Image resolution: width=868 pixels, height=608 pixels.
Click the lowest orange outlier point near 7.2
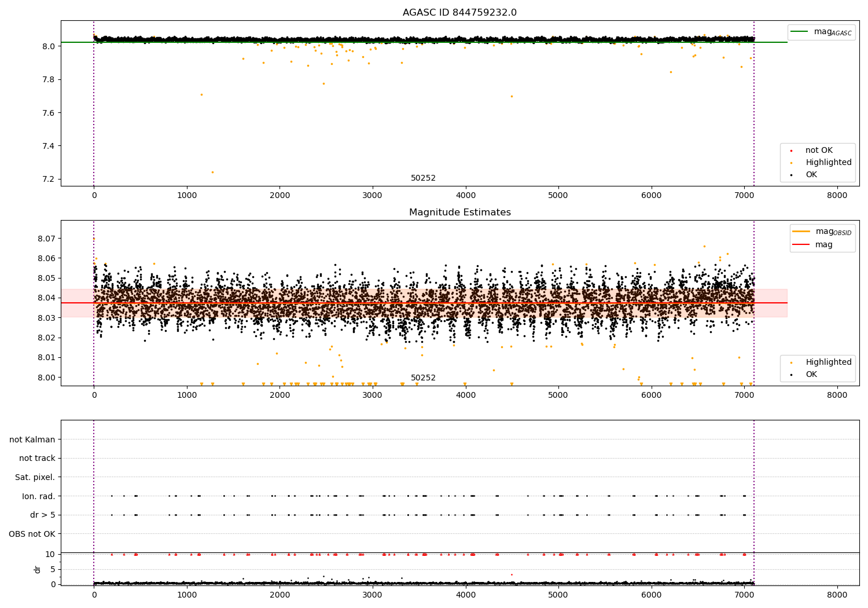(212, 172)
